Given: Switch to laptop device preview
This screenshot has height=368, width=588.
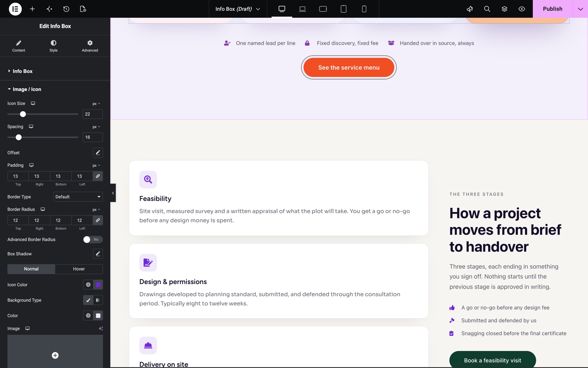Looking at the screenshot, I should [302, 9].
